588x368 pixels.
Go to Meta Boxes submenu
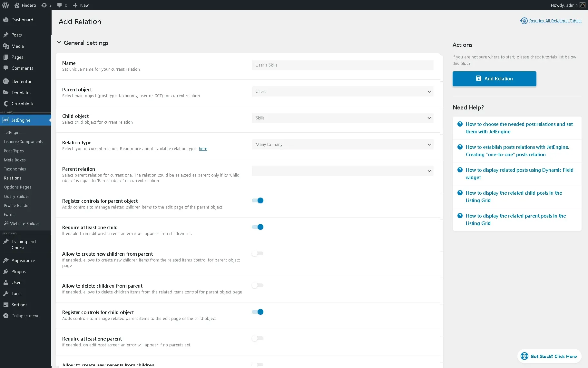point(15,160)
